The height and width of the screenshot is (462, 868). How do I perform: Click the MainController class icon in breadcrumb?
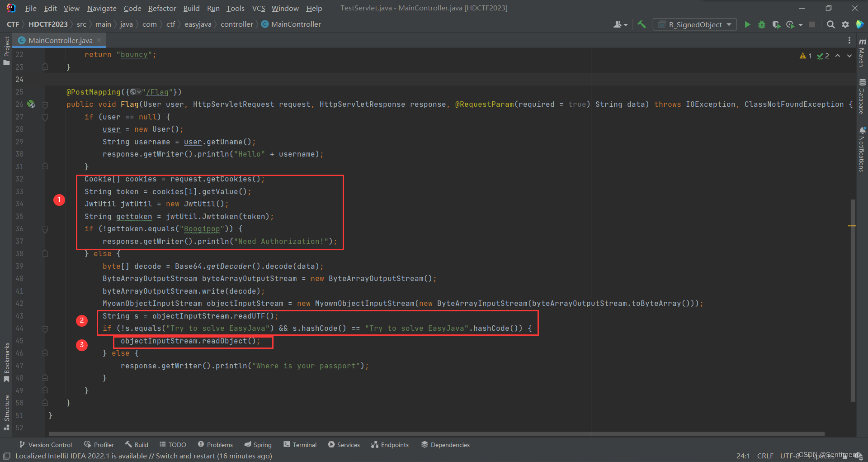click(x=265, y=24)
